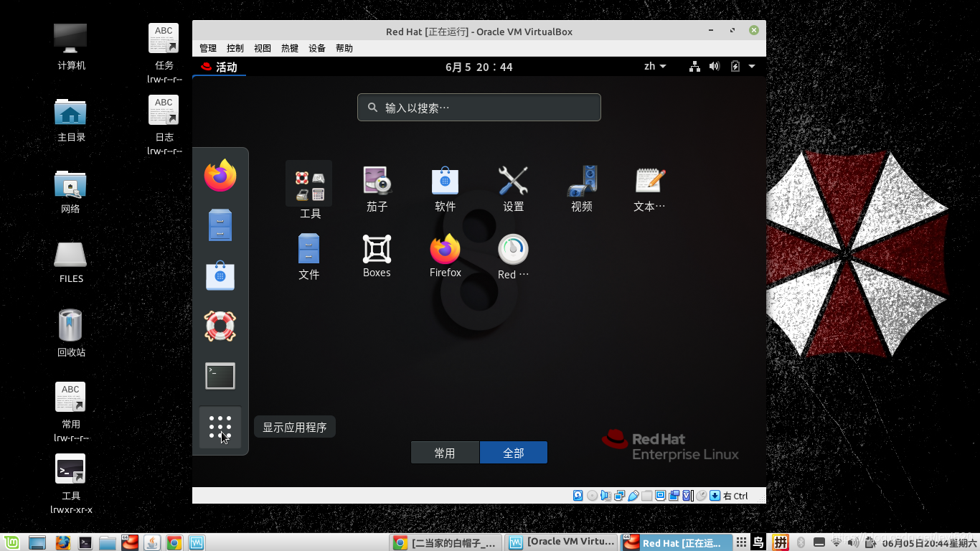Switch to the 全部 all apps tab
The height and width of the screenshot is (551, 980).
514,453
